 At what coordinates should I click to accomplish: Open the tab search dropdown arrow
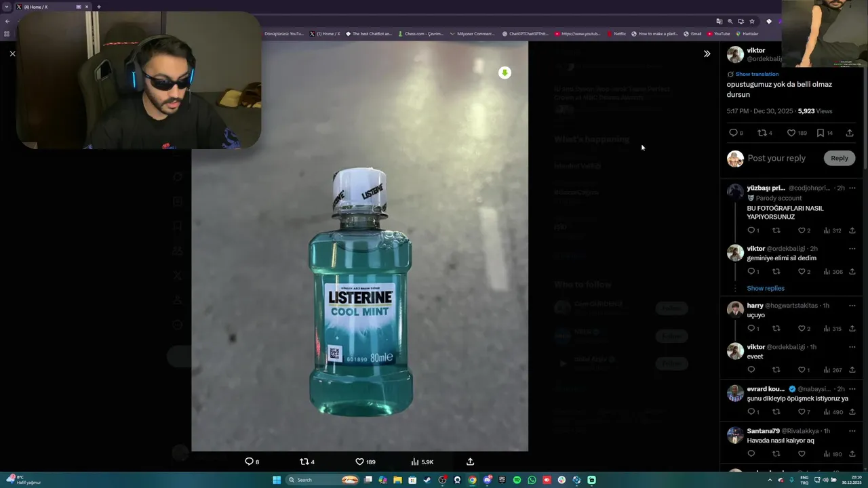point(7,7)
